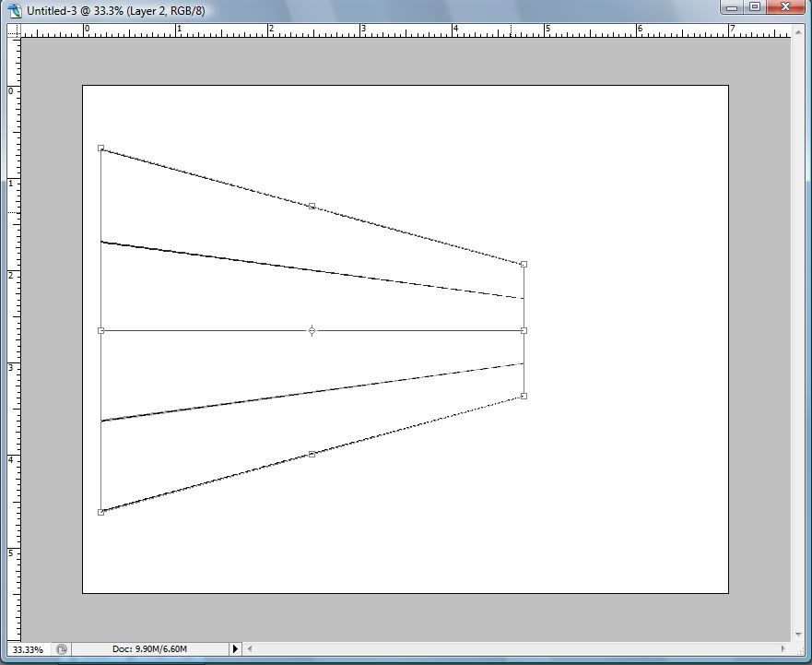Click the bottom-right transform corner handle
812x665 pixels.
524,396
